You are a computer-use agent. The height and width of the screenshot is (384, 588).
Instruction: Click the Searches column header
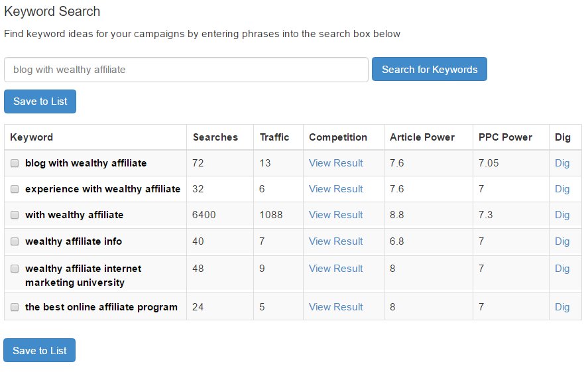tap(215, 137)
